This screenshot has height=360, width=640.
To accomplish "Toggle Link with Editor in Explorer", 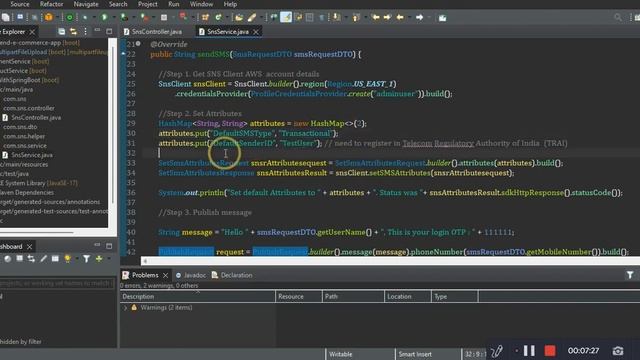I will [x=73, y=31].
